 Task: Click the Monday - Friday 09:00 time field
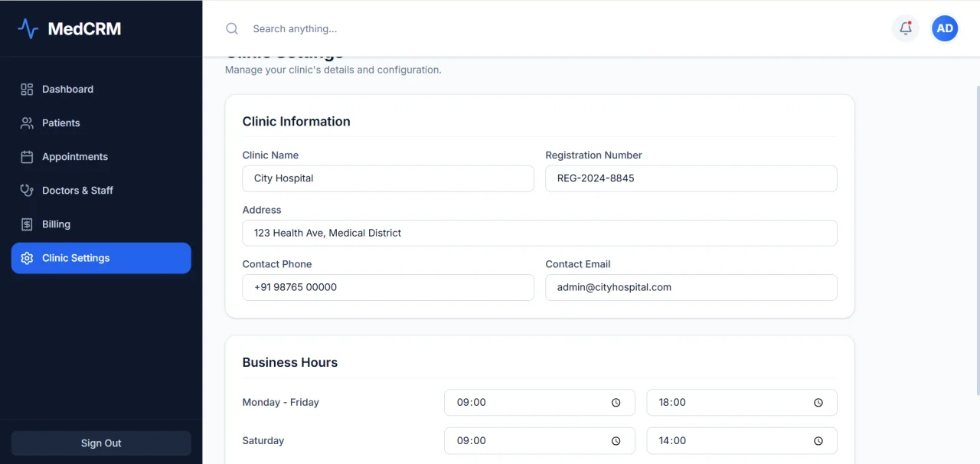pyautogui.click(x=540, y=403)
